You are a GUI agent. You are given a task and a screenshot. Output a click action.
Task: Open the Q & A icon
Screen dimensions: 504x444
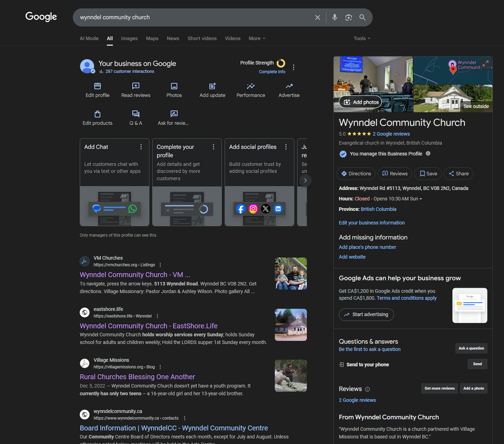(136, 114)
